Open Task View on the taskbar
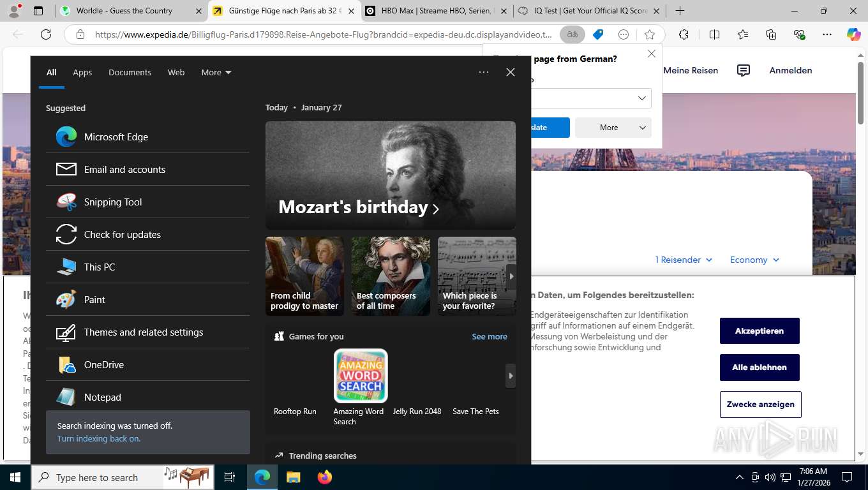Image resolution: width=868 pixels, height=490 pixels. pos(230,477)
